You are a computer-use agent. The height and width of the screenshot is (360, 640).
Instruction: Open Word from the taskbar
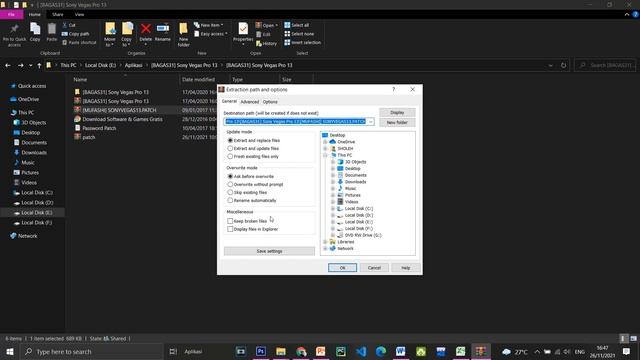click(x=400, y=351)
